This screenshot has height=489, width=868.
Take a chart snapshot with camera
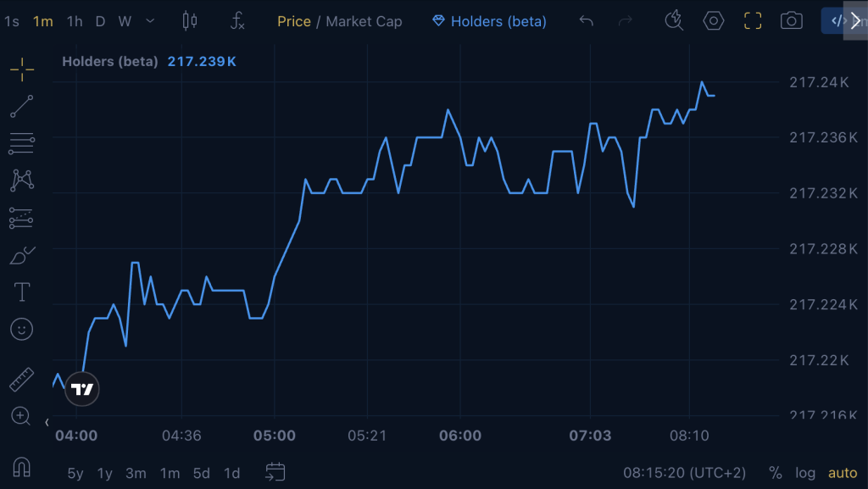point(792,21)
